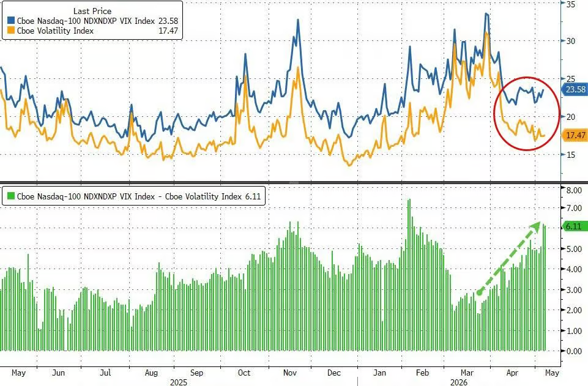The height and width of the screenshot is (386, 588).
Task: Click the 'Last Price' legend title
Action: click(92, 11)
